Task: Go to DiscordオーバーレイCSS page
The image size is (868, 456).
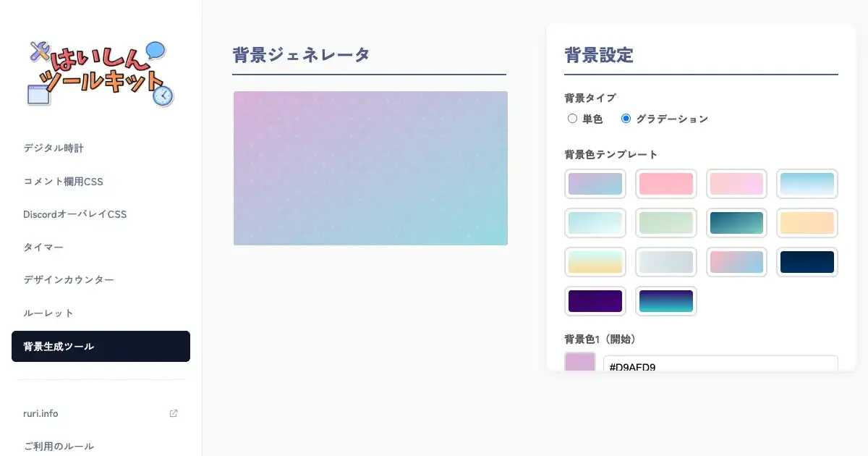Action: [x=75, y=214]
